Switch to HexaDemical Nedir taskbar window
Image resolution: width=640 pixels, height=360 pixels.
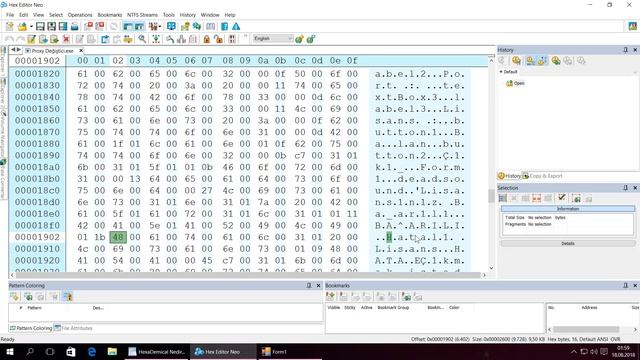point(157,351)
